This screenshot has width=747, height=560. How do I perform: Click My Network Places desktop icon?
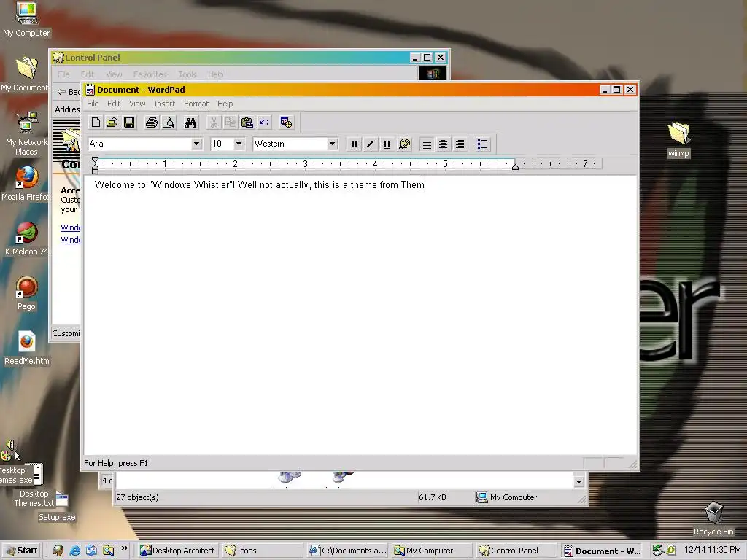26,134
